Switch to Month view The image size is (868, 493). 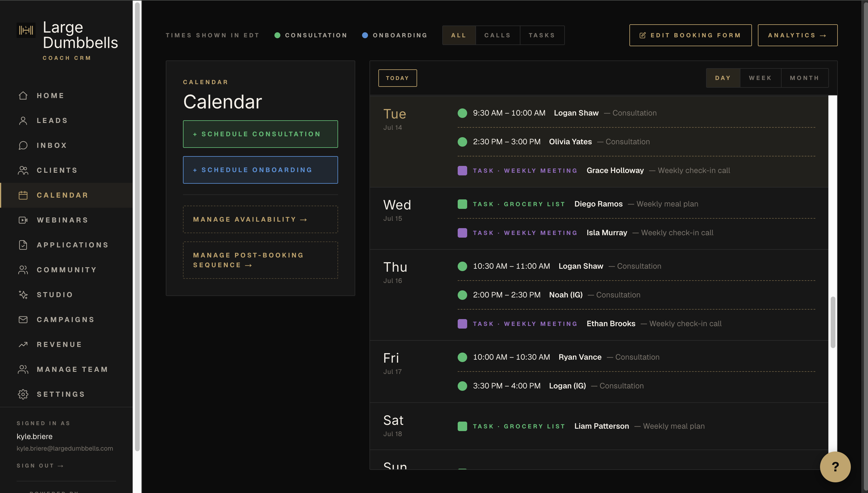[x=804, y=78]
